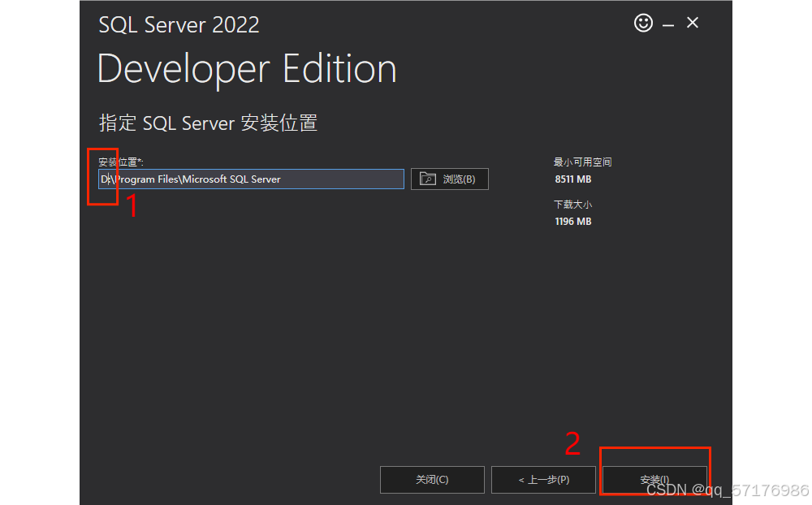Click the SQL Server 2022 title text
812x505 pixels.
[179, 25]
